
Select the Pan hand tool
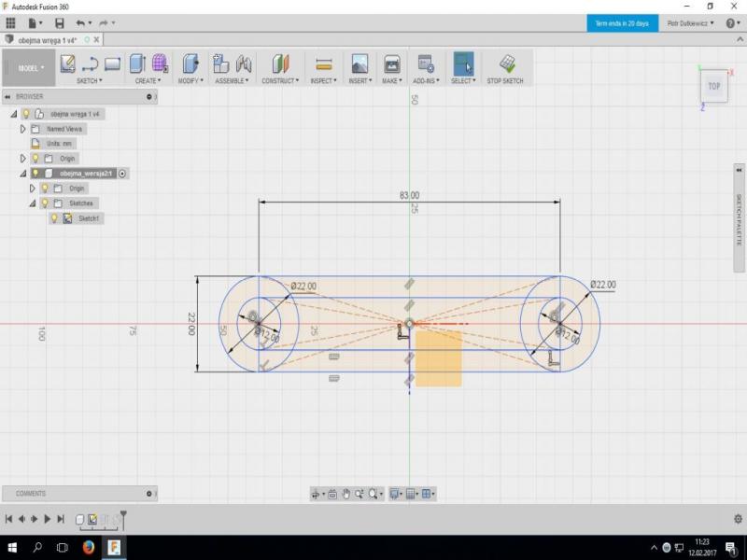pyautogui.click(x=345, y=494)
